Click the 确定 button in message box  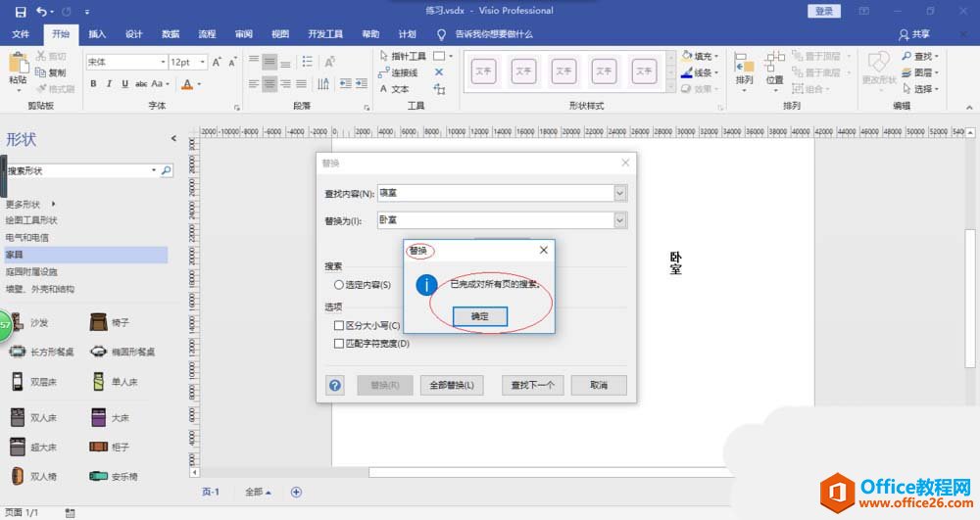[x=480, y=316]
